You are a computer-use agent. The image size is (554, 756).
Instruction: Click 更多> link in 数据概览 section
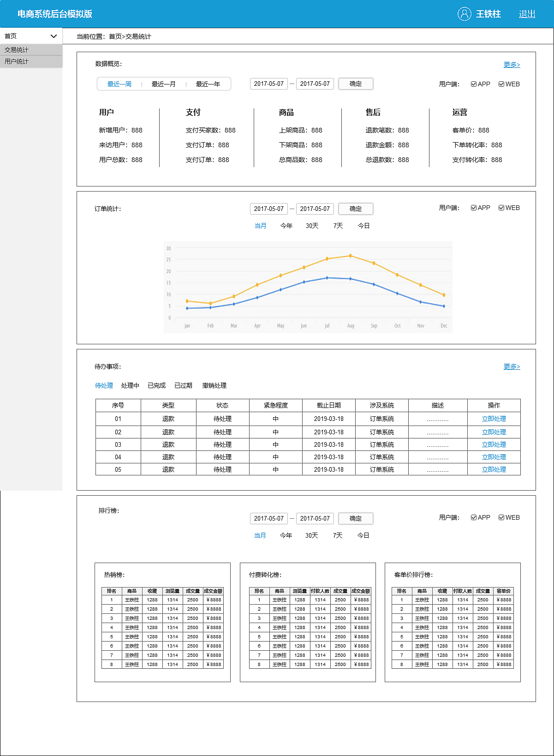tap(512, 65)
